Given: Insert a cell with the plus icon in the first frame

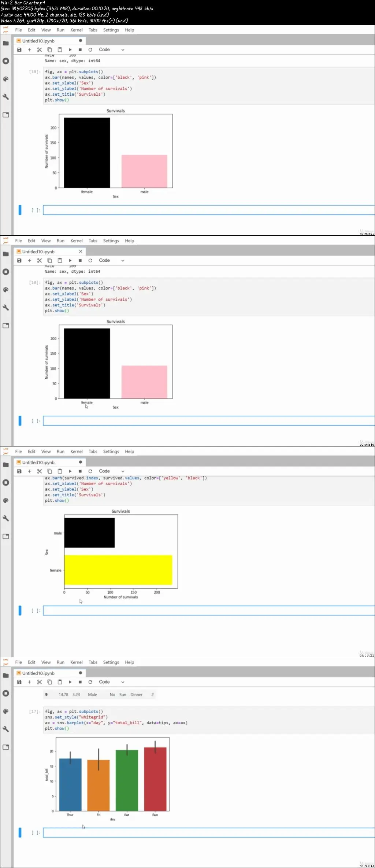Looking at the screenshot, I should tap(29, 49).
